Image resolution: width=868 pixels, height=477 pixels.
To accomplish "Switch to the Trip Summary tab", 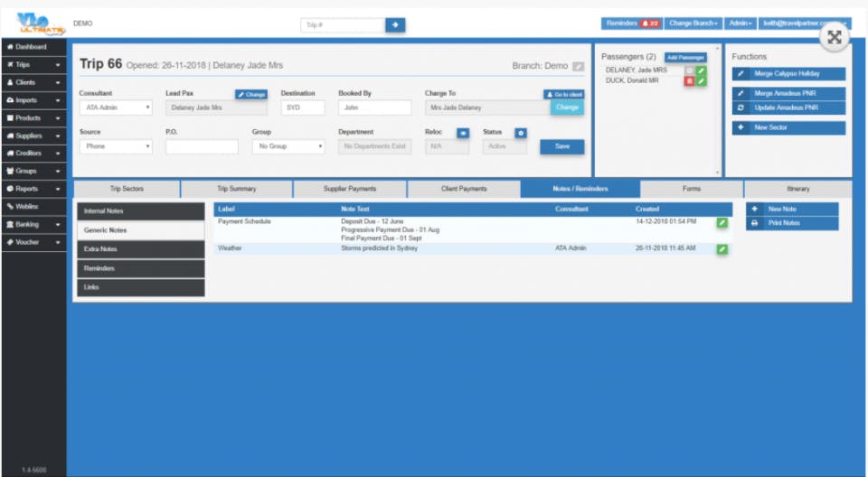I will pyautogui.click(x=236, y=189).
